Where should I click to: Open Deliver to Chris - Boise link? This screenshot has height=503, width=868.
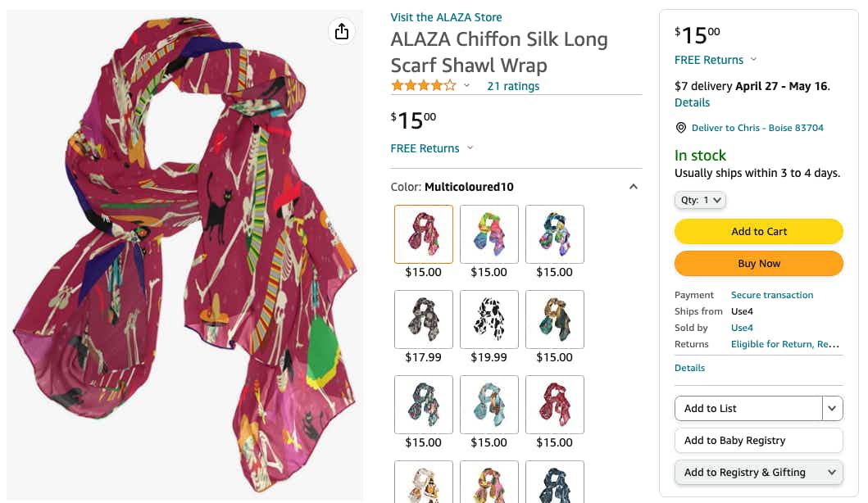pos(757,128)
